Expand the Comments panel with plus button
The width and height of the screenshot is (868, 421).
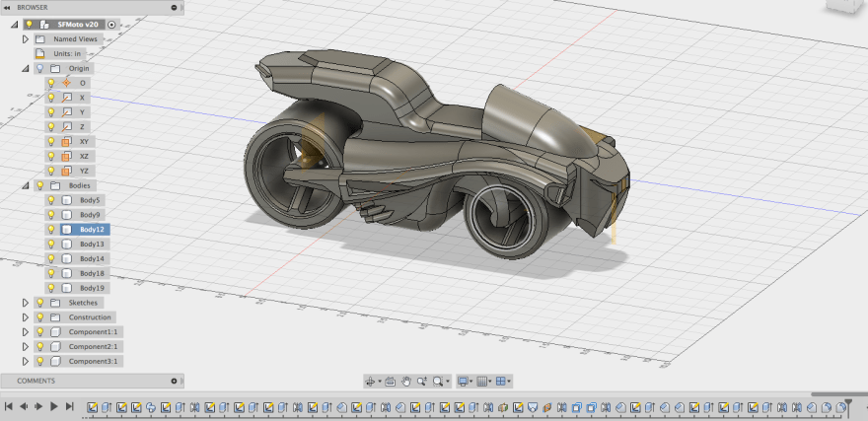point(174,381)
